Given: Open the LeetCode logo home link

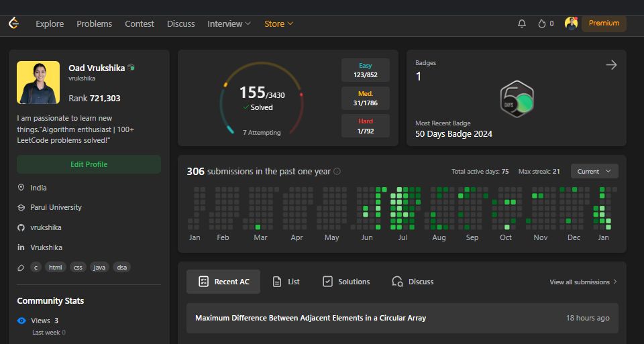Looking at the screenshot, I should (x=14, y=23).
